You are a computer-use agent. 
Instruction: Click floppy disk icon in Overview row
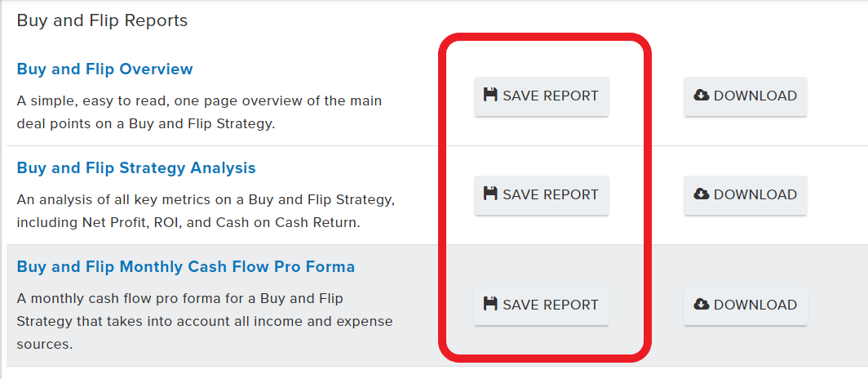[x=490, y=95]
